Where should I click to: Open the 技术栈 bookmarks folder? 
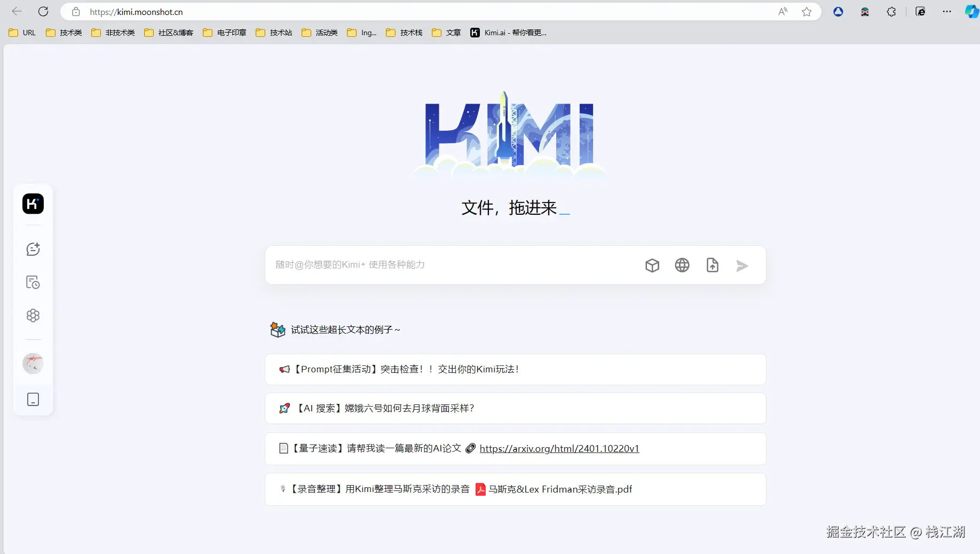tap(404, 33)
